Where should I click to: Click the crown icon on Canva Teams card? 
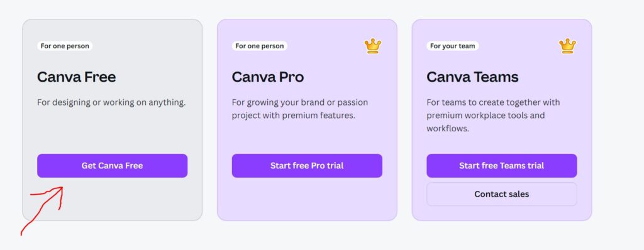pos(567,46)
